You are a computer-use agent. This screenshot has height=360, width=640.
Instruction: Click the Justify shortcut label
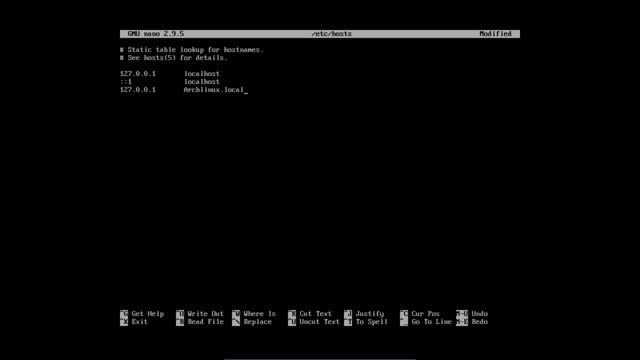tap(369, 314)
